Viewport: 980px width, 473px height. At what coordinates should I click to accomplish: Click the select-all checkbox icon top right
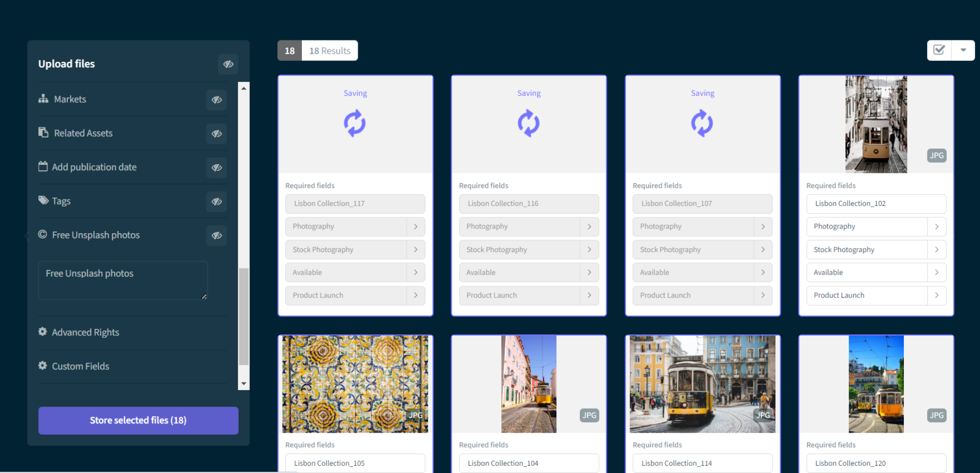pyautogui.click(x=939, y=50)
